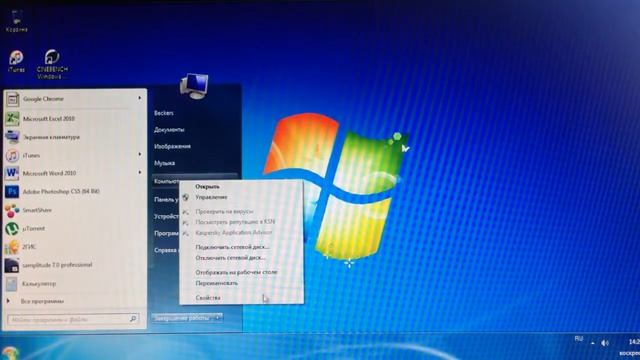The height and width of the screenshot is (360, 640).
Task: Click the RU language indicator
Action: point(579,339)
